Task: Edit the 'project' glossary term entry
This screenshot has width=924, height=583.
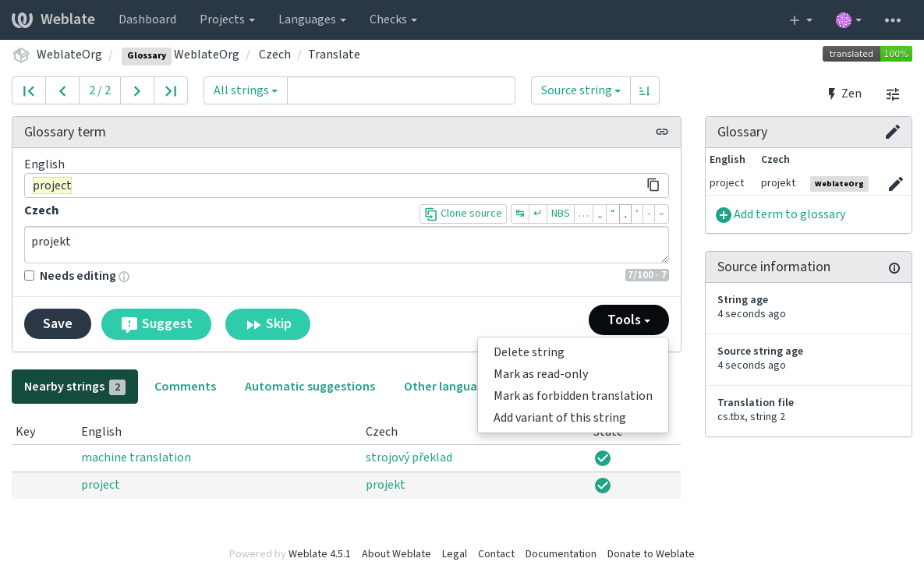Action: point(896,184)
